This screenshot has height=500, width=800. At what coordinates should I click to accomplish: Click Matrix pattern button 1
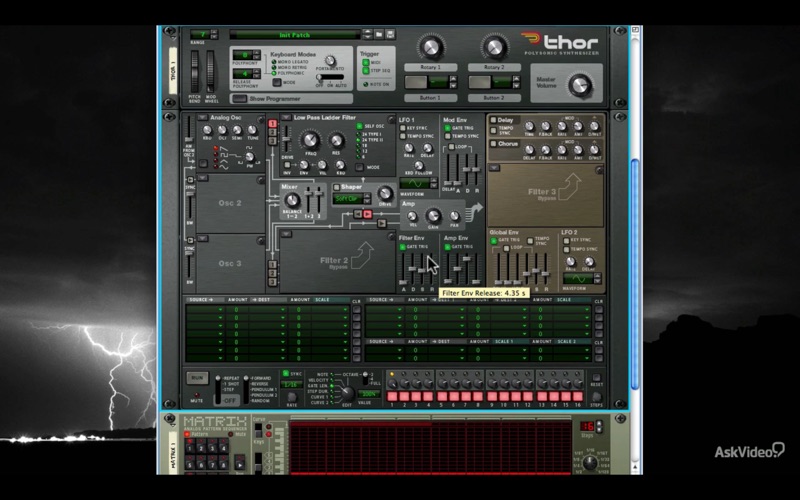(x=190, y=448)
